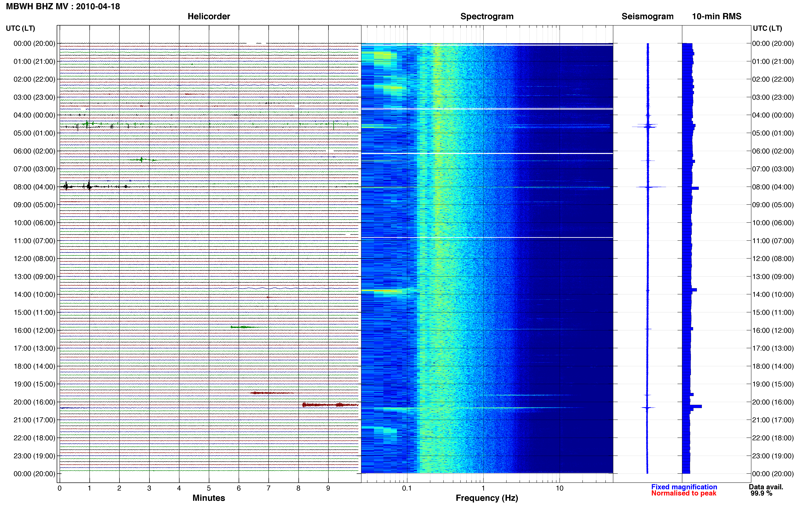Screen dimensions: 812x508
Task: Click the 0 tick on the Minutes axis
Action: [x=59, y=488]
